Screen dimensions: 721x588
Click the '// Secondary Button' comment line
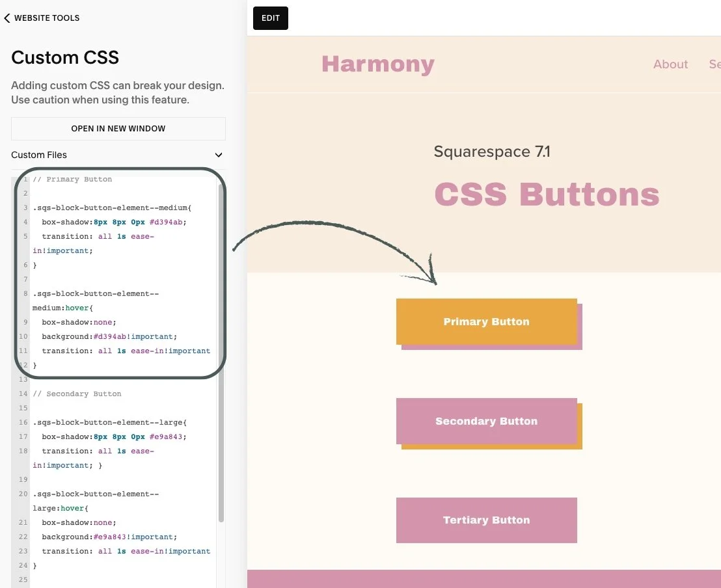tap(77, 394)
